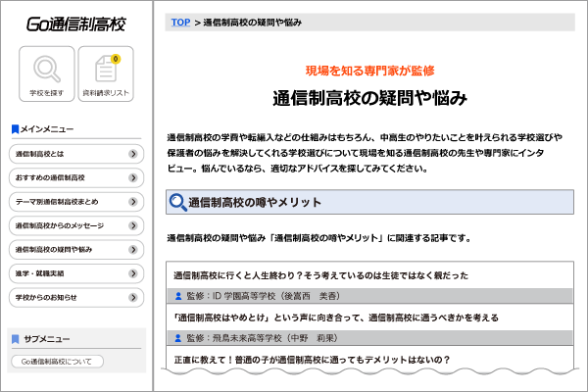Viewport: 588px width, 392px height.
Task: Expand the 通信制高校とは arrow
Action: pyautogui.click(x=132, y=154)
